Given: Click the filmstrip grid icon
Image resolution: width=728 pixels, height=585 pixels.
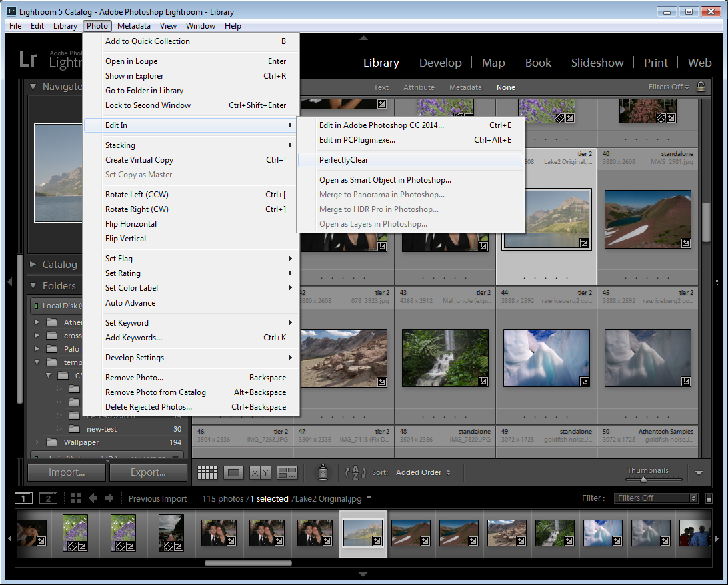Looking at the screenshot, I should tap(76, 498).
